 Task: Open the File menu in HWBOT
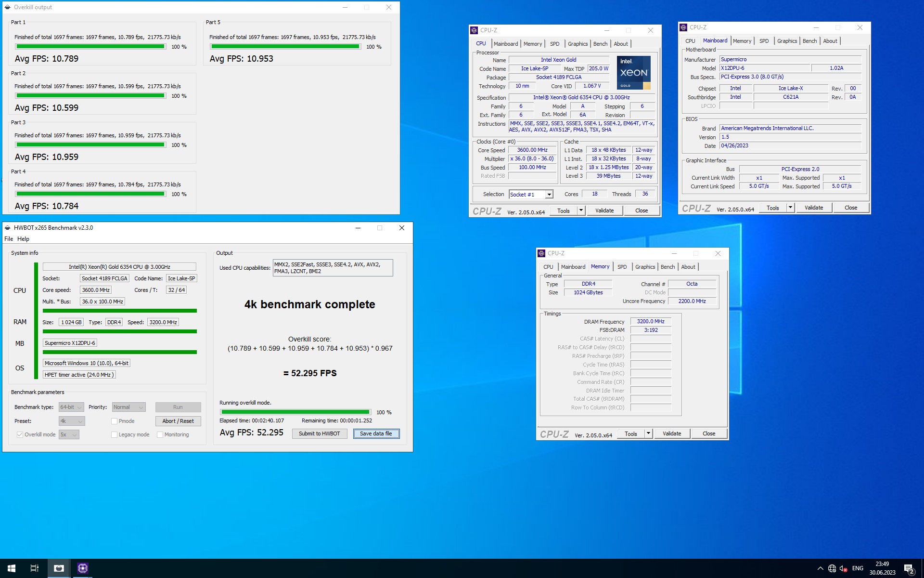[x=9, y=239]
